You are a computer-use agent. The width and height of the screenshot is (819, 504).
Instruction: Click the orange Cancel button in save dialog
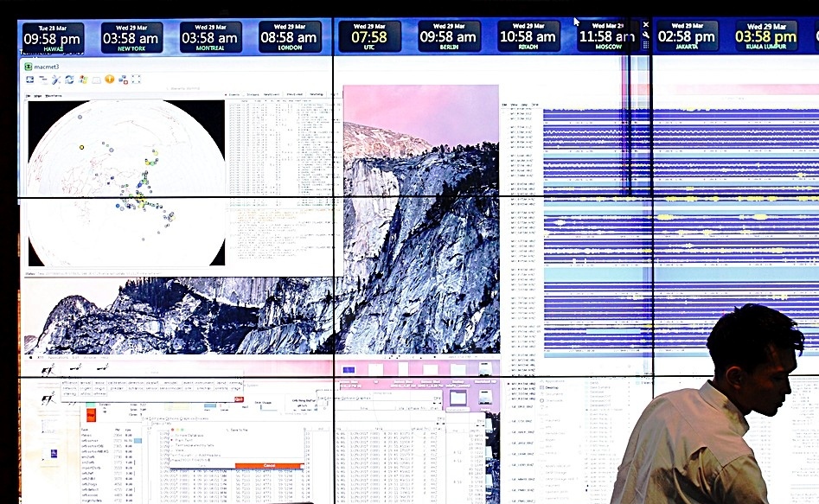coord(269,465)
